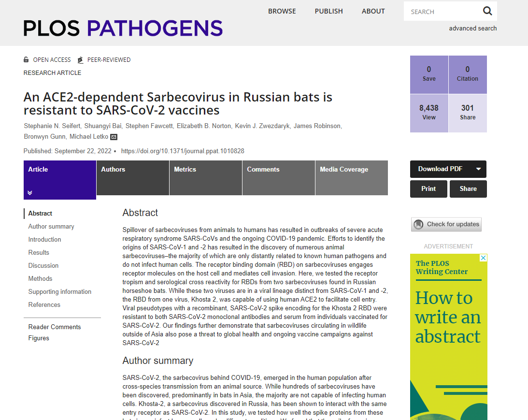Expand the Download PDF dropdown arrow
This screenshot has height=420, width=528.
click(478, 169)
